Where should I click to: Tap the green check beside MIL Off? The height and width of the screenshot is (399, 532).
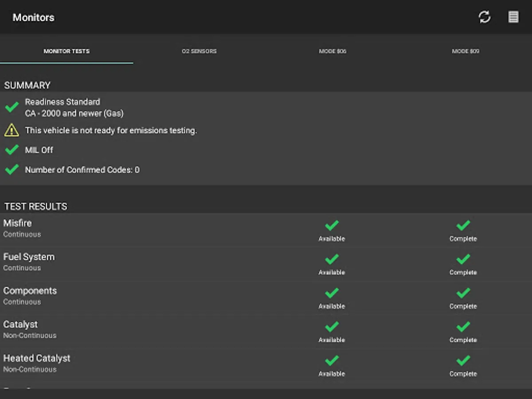(x=12, y=150)
